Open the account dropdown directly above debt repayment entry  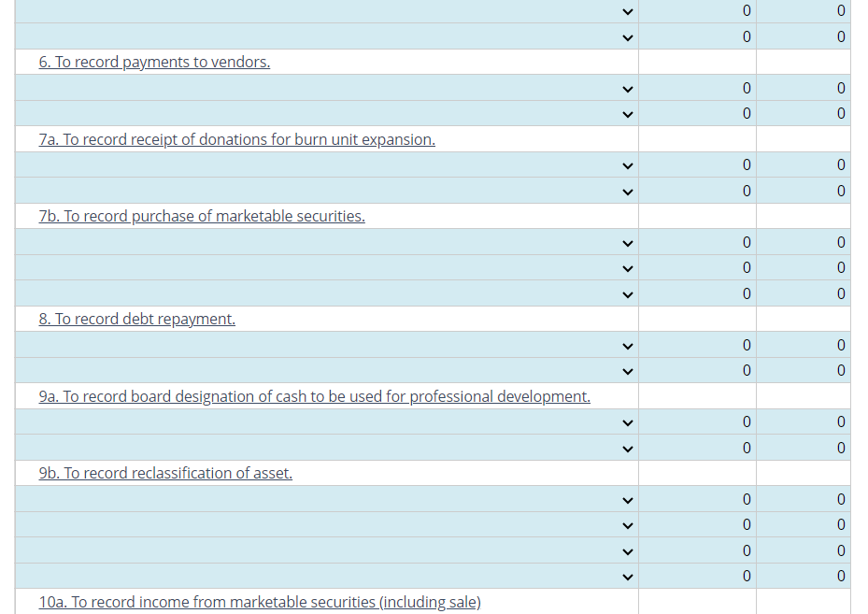(626, 293)
